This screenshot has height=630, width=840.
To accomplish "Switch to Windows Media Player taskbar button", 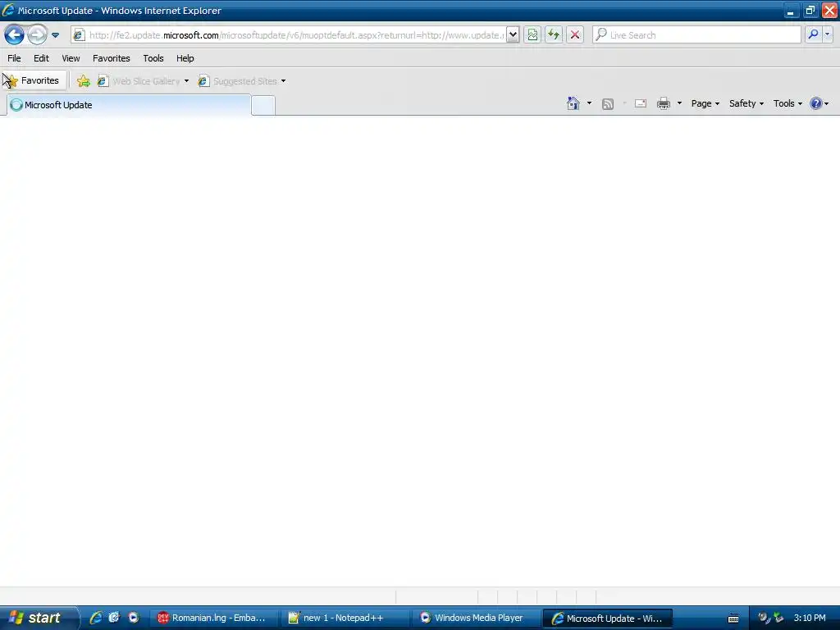I will pos(476,619).
